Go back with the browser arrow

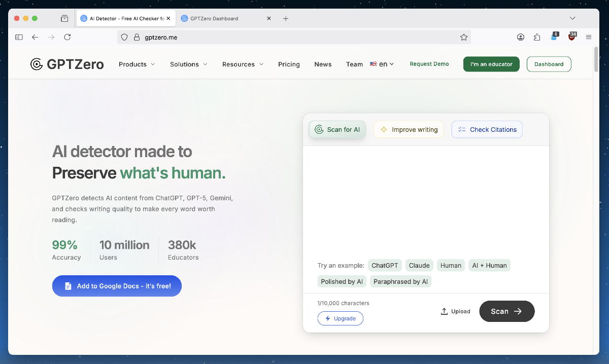(x=35, y=37)
